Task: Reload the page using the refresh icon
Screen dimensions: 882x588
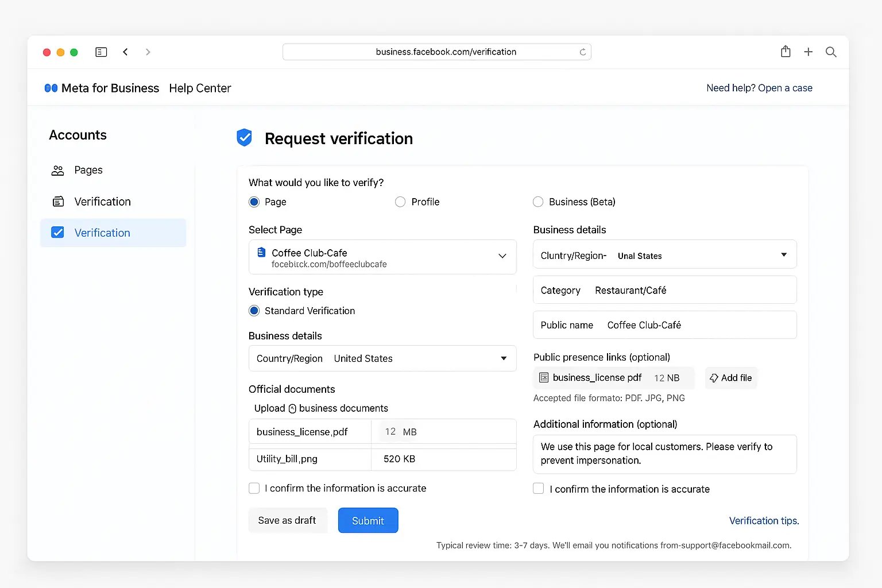Action: (582, 52)
